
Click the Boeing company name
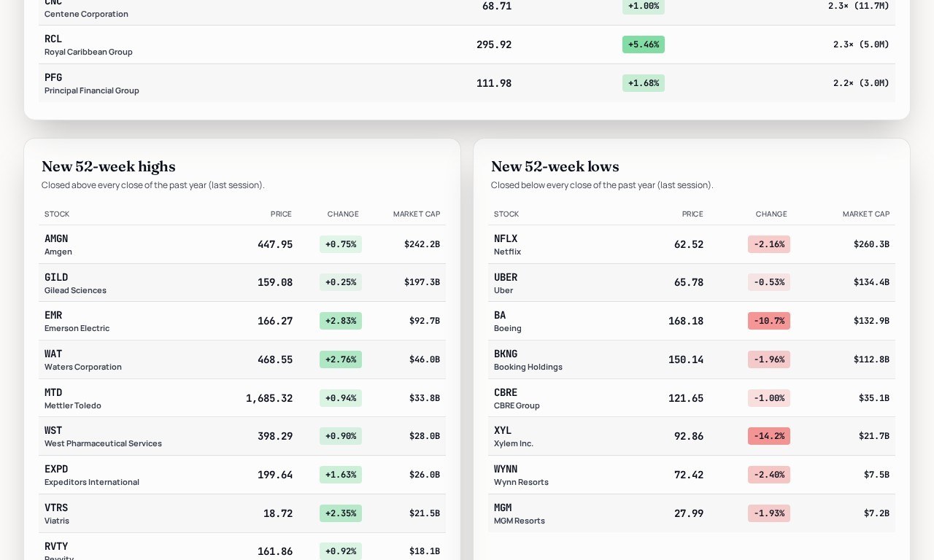(508, 328)
